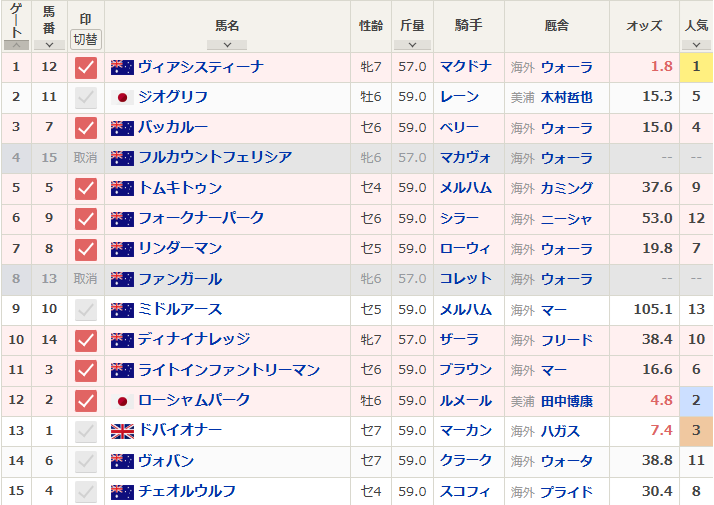Click the Australian flag beside ファンガール
The image size is (714, 505).
[x=122, y=279]
